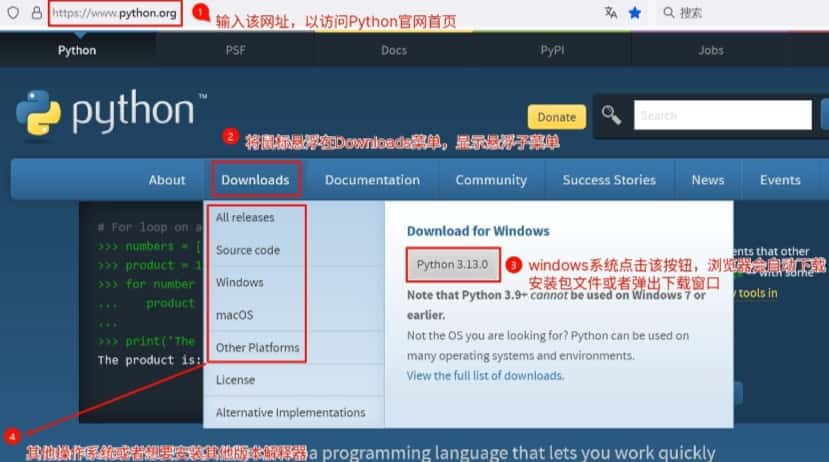Image resolution: width=829 pixels, height=462 pixels.
Task: Click the Python snake logo
Action: pos(38,113)
